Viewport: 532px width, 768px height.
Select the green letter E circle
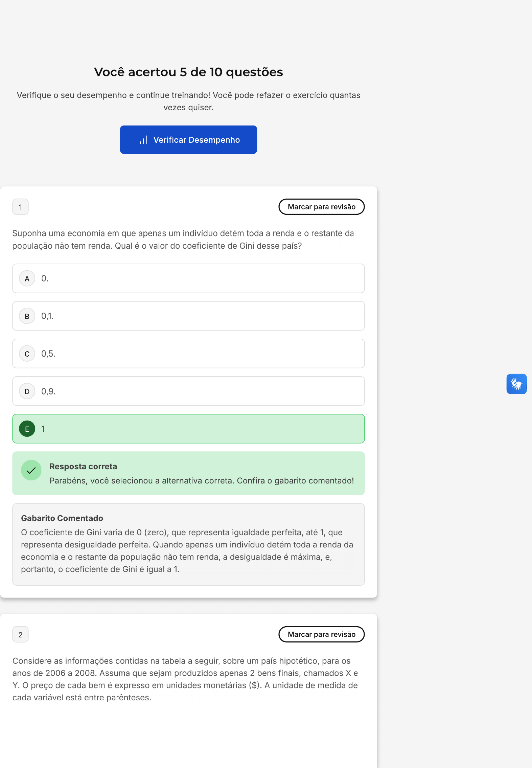(x=27, y=429)
